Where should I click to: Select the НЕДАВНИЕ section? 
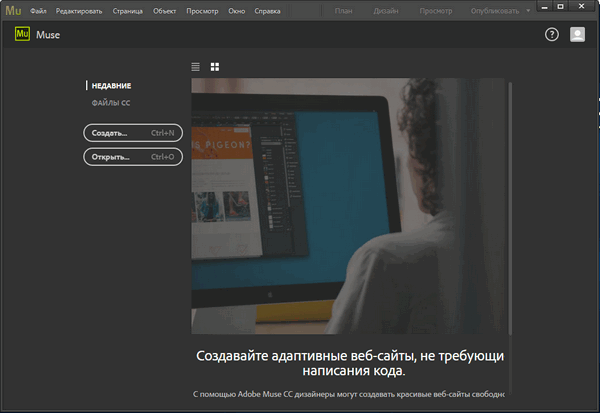click(111, 86)
